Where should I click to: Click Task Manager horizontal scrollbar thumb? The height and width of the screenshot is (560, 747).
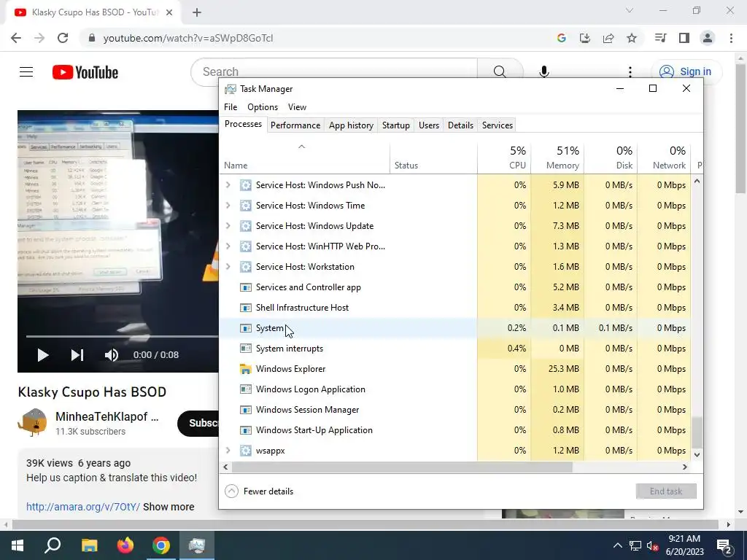[402, 467]
